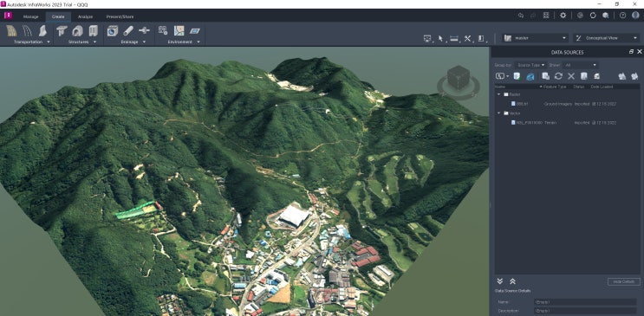
Task: Select the Pipeline tool in Drainage
Action: click(x=128, y=31)
